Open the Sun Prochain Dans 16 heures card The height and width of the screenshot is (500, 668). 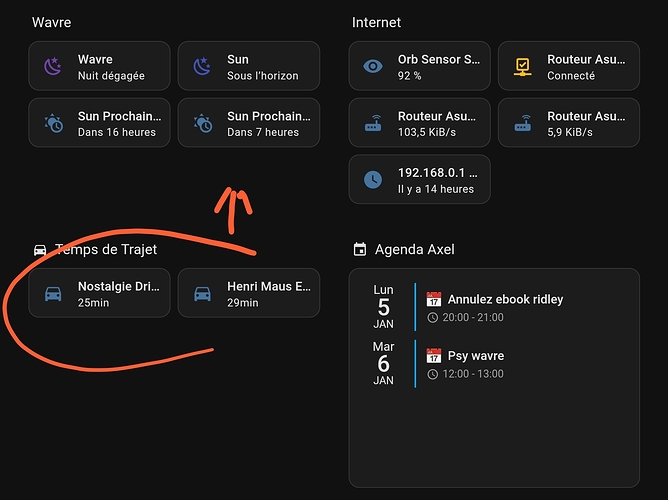pyautogui.click(x=99, y=123)
